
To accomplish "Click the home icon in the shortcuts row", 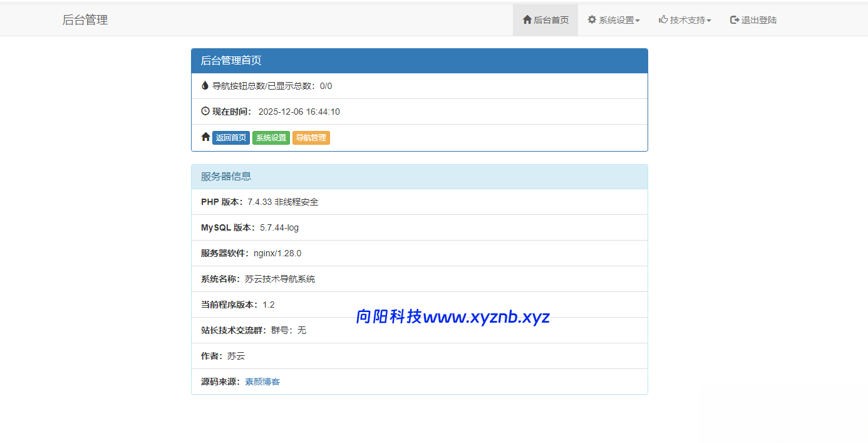I will (205, 137).
